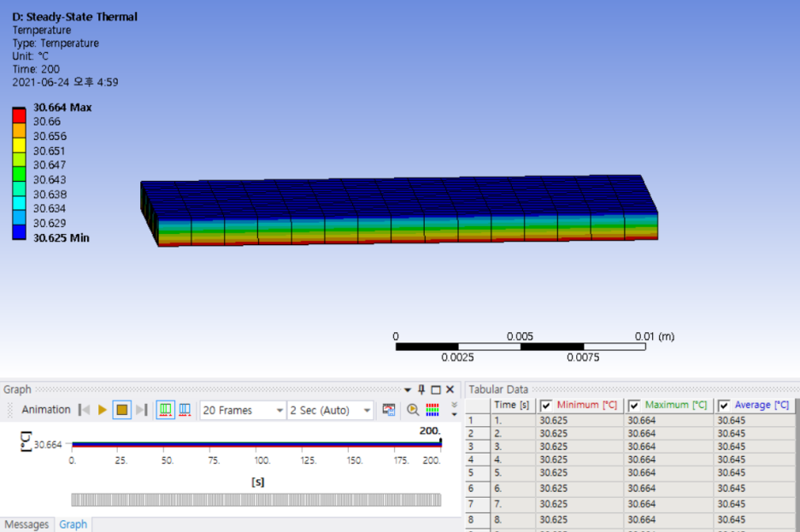Image resolution: width=800 pixels, height=532 pixels.
Task: Click the colored legend update icon
Action: (432, 410)
